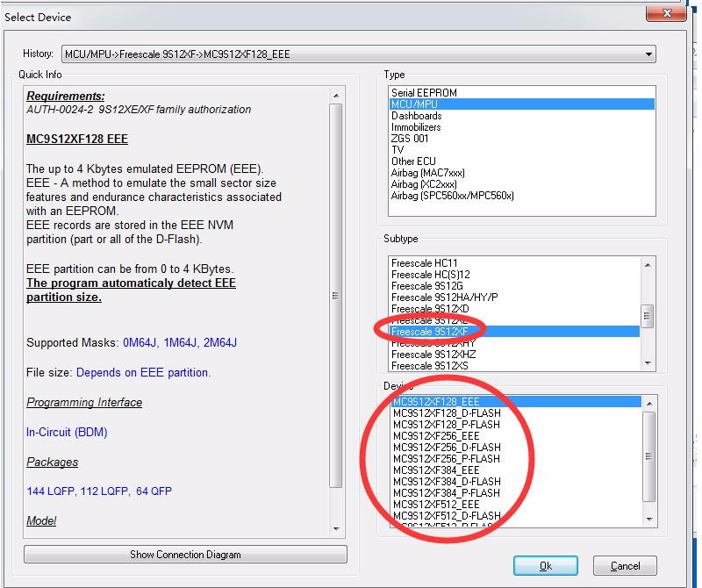
Task: Confirm selection with Ok button
Action: (x=545, y=566)
